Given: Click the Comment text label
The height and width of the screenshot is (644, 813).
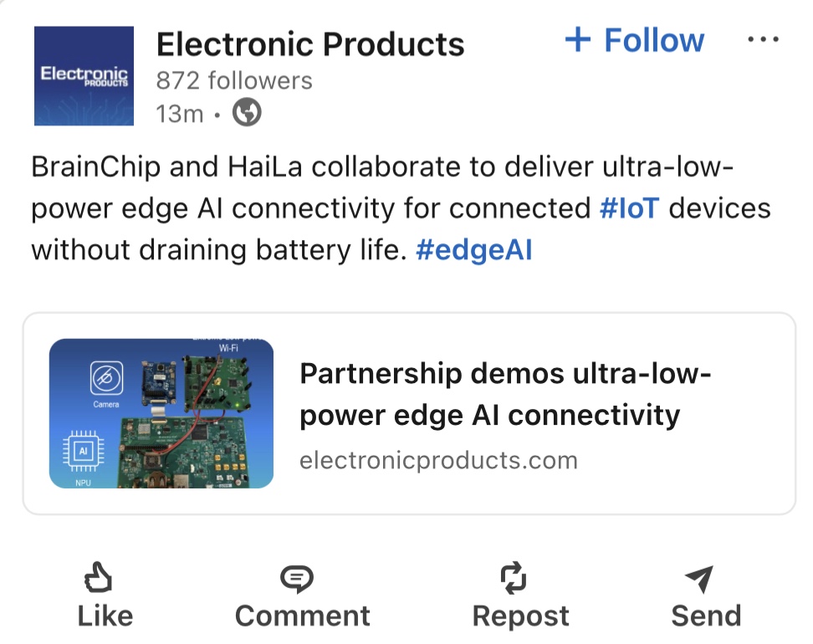Looking at the screenshot, I should pyautogui.click(x=302, y=616).
